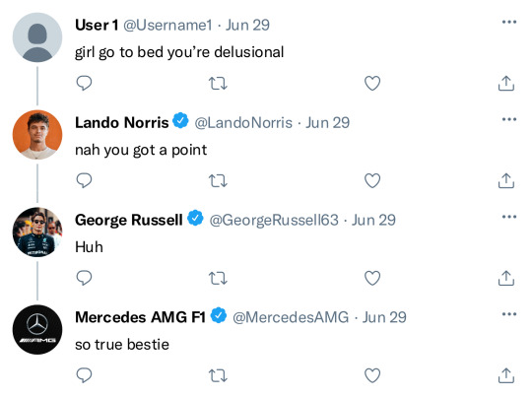Like George Russell's 'Huh' tweet
532x398 pixels.
click(x=372, y=278)
